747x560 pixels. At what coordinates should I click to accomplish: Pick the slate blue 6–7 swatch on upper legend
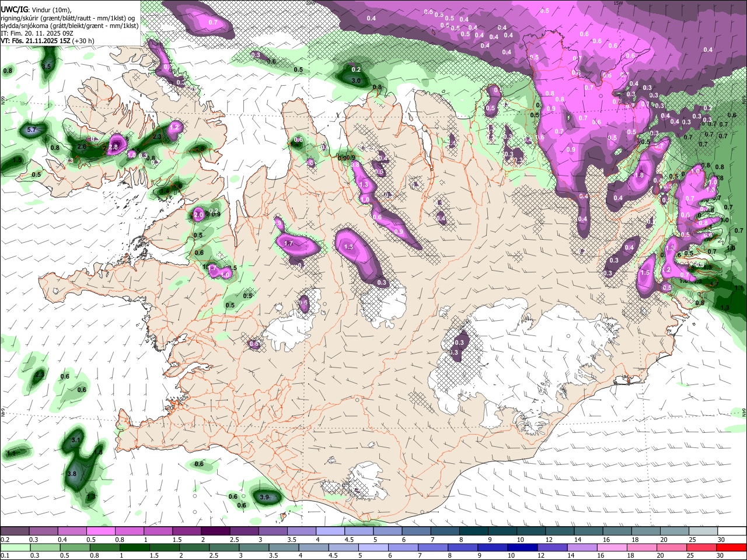[x=416, y=531]
